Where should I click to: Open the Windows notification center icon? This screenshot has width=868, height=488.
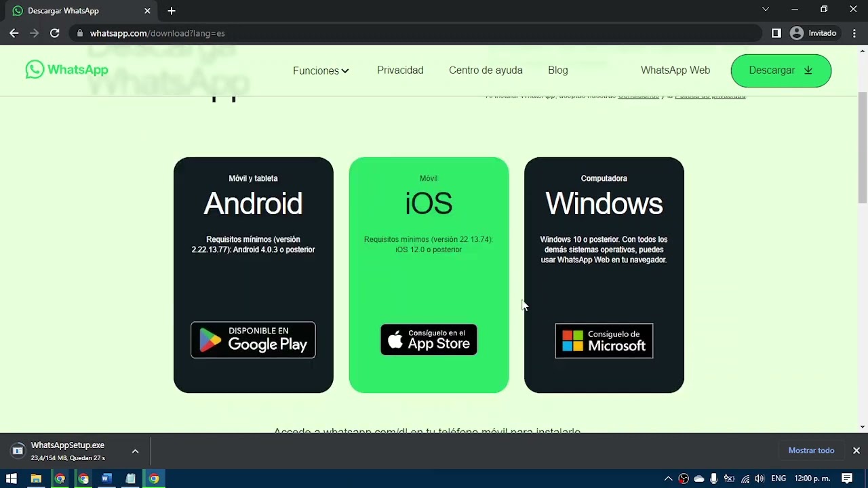(847, 479)
